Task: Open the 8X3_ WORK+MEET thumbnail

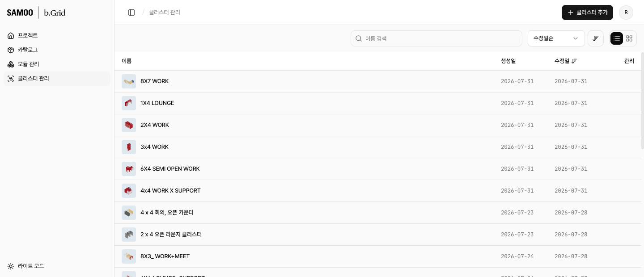Action: coord(129,256)
